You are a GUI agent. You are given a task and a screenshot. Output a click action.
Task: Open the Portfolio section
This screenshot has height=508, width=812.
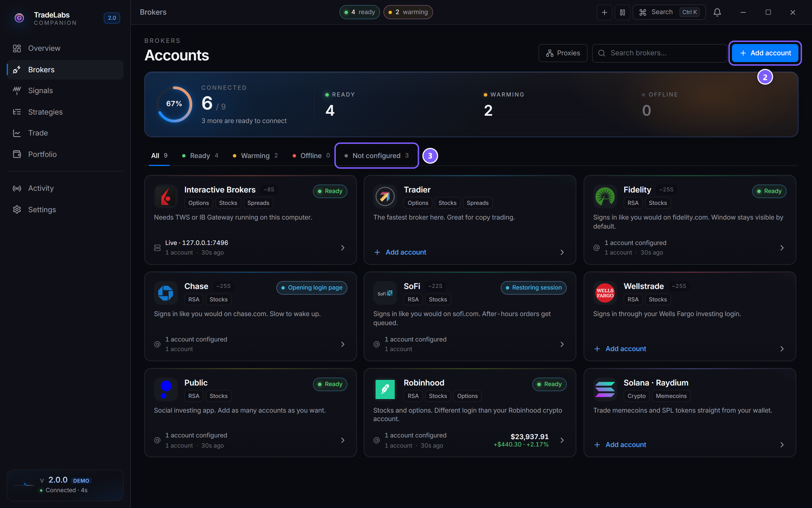click(x=65, y=154)
